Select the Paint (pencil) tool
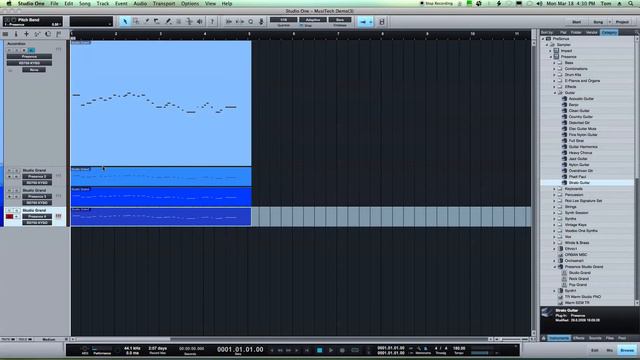 point(168,22)
